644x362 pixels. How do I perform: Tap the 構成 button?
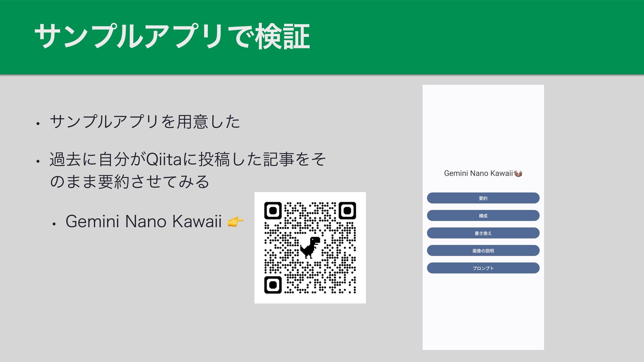[483, 216]
